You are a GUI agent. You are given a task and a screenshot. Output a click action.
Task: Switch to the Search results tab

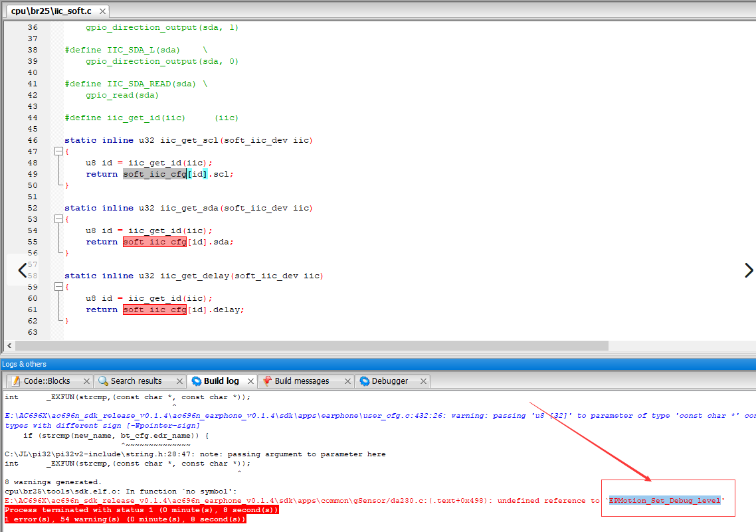pyautogui.click(x=136, y=381)
